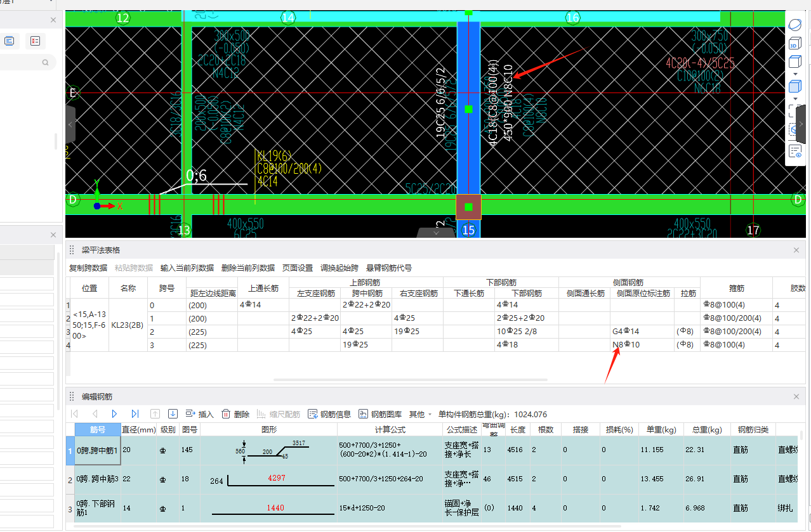Open dropdown arrow below shaded cube icon

click(x=795, y=99)
